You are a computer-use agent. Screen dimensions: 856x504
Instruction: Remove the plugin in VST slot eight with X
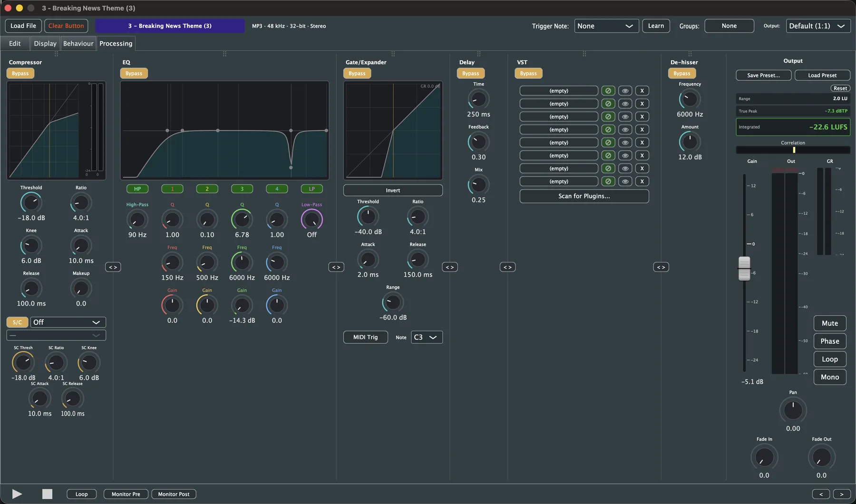point(642,181)
